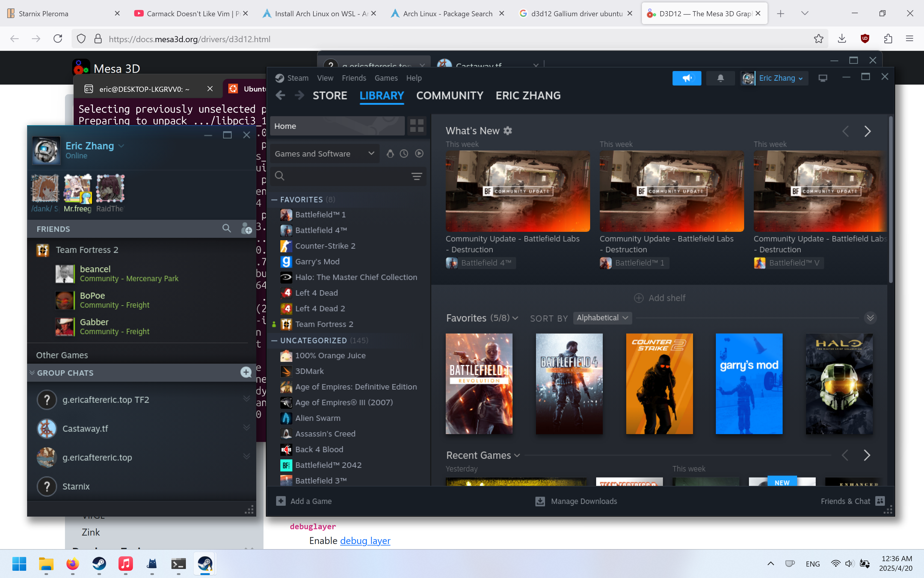Open the Games menu in Steam

point(386,78)
